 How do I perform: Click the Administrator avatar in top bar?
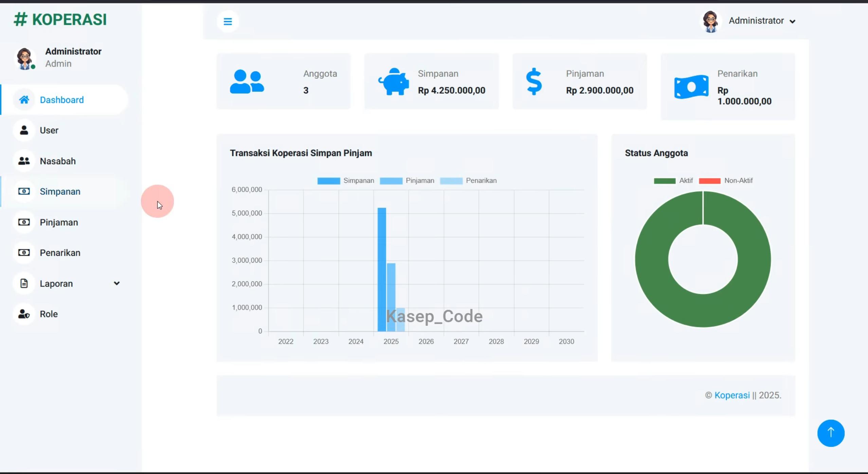coord(710,21)
